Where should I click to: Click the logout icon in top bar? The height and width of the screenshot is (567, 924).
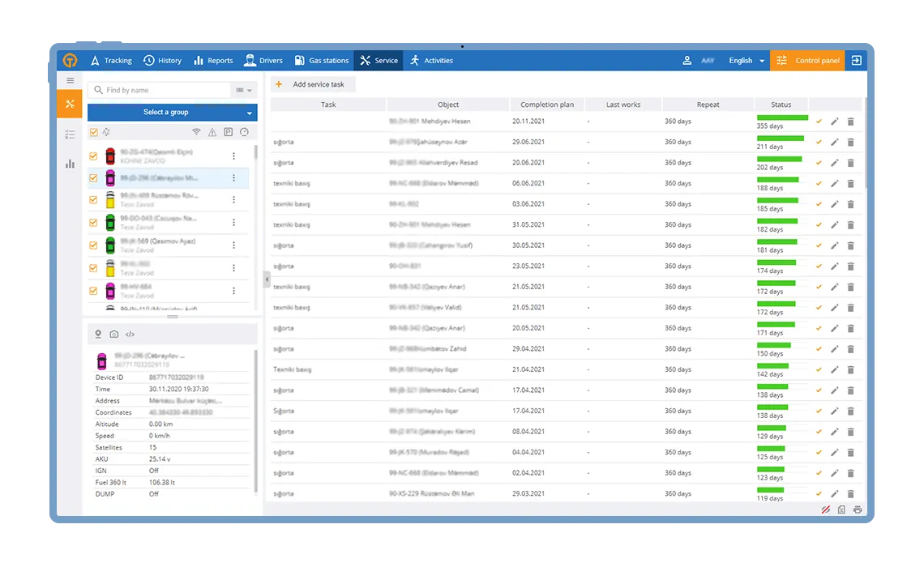point(856,61)
